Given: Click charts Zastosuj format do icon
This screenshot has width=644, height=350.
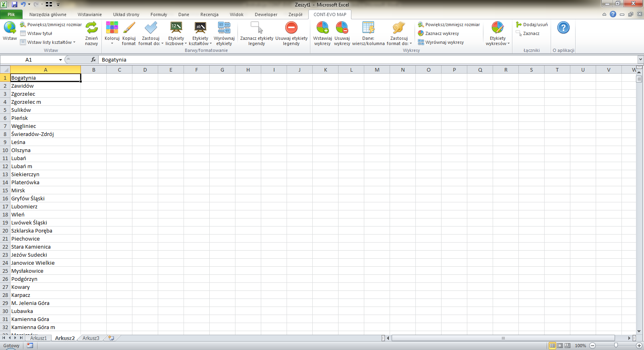Looking at the screenshot, I should [399, 28].
